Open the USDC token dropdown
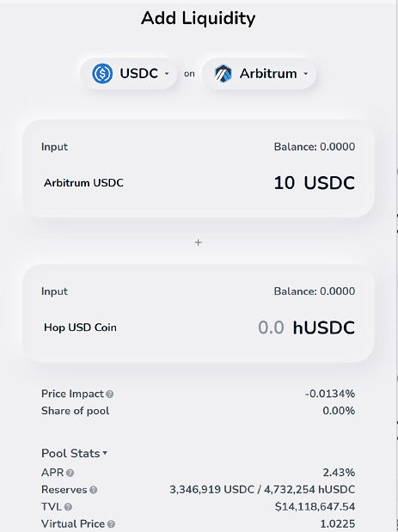The image size is (398, 532). pyautogui.click(x=129, y=74)
